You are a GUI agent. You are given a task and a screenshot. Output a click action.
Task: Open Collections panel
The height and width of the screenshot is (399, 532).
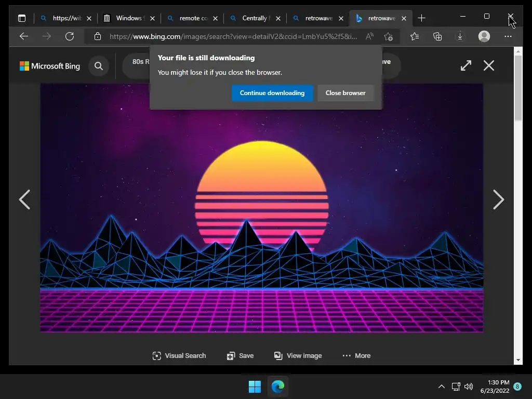click(437, 36)
